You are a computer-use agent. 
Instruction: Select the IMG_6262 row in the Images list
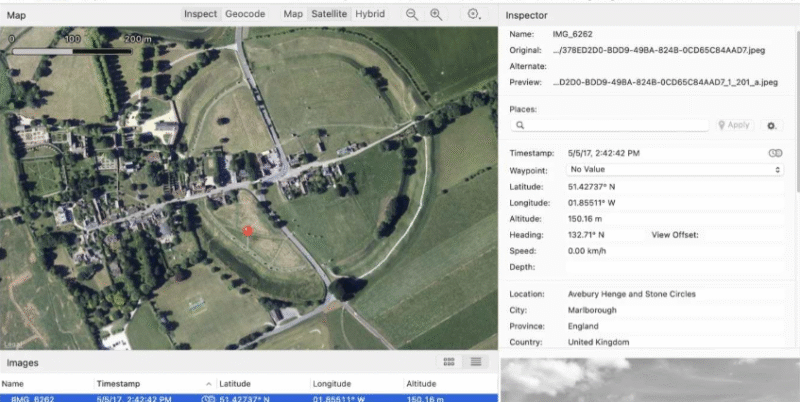coord(249,398)
